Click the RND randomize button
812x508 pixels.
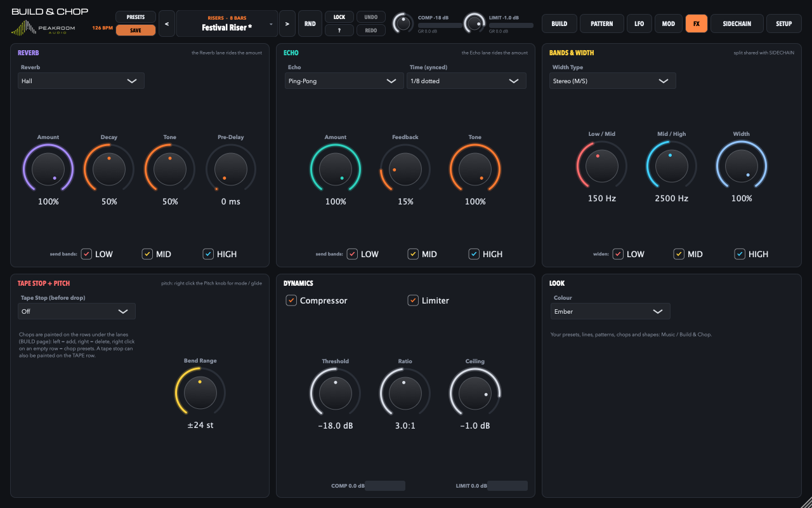click(x=310, y=23)
